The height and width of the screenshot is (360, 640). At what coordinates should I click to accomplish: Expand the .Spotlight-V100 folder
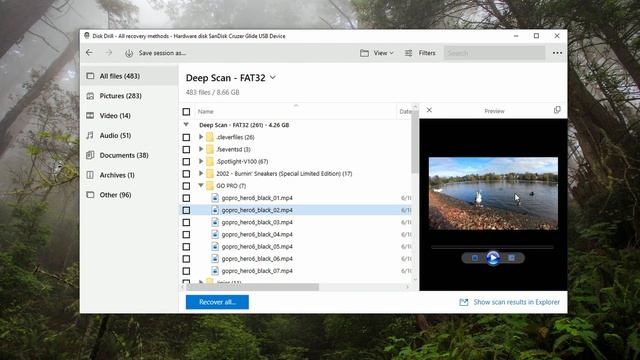coord(201,162)
